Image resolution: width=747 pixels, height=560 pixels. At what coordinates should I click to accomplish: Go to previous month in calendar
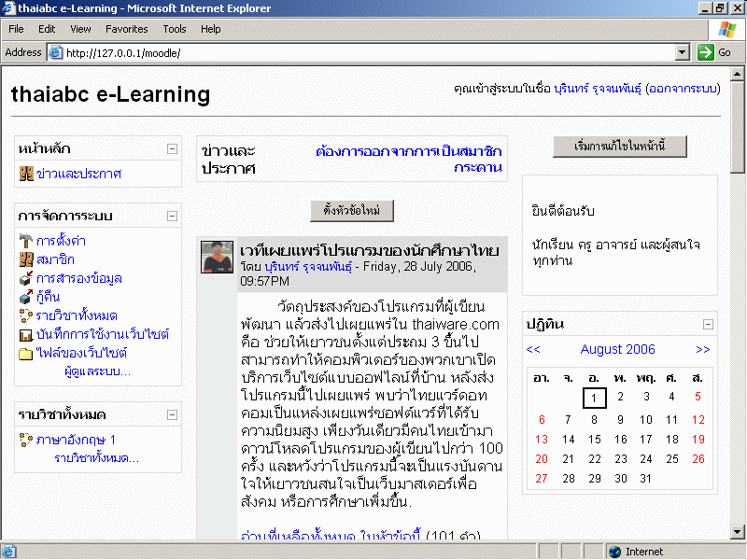click(x=533, y=350)
